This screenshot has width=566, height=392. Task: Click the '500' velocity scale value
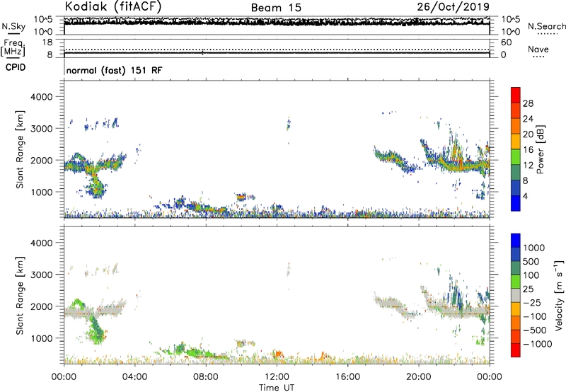click(531, 262)
